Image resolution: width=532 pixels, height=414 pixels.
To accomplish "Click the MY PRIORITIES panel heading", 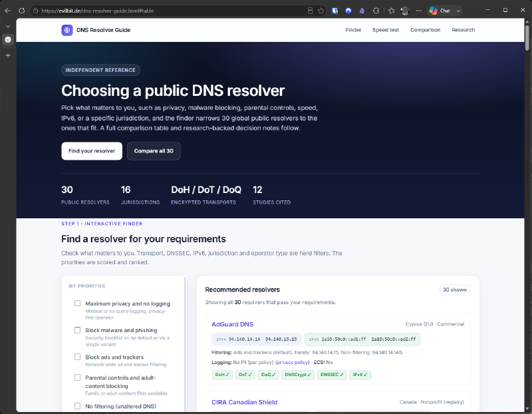I will tap(87, 286).
